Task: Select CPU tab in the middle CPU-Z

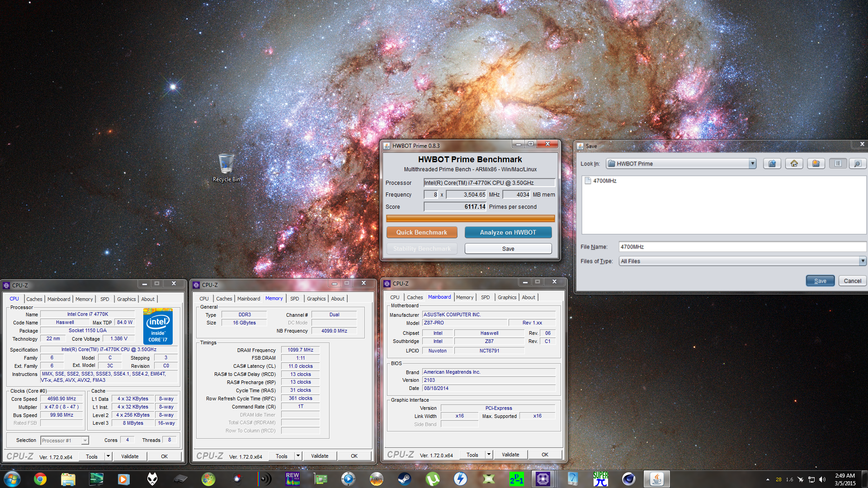Action: click(204, 299)
